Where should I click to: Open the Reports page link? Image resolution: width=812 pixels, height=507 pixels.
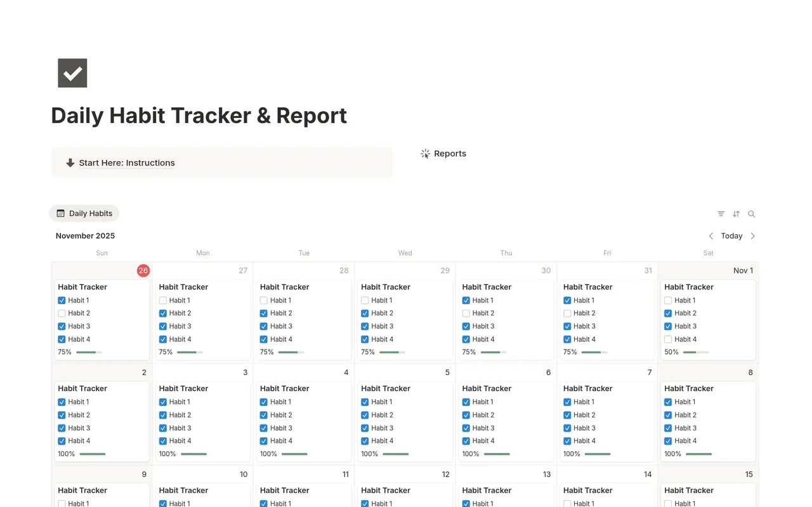pos(450,154)
